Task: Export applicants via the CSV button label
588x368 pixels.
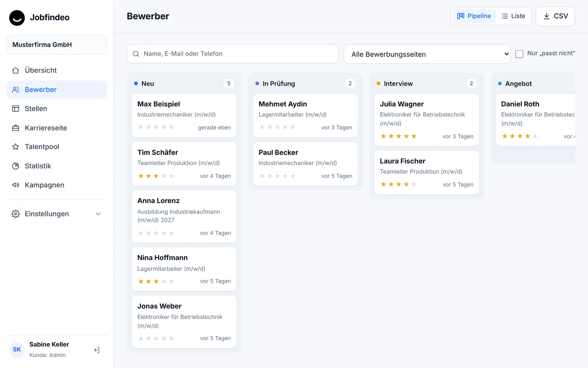Action: point(561,16)
